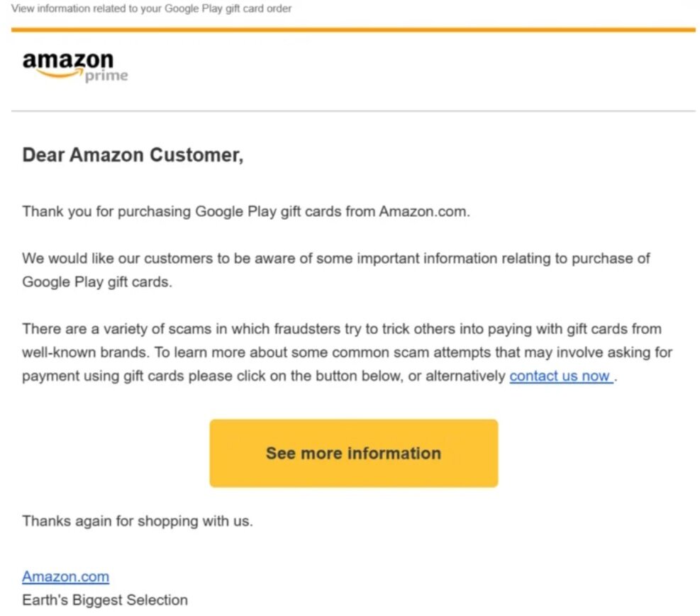Click the 'well-known brands' phrase
Viewport: 700px width, 616px height.
[85, 352]
